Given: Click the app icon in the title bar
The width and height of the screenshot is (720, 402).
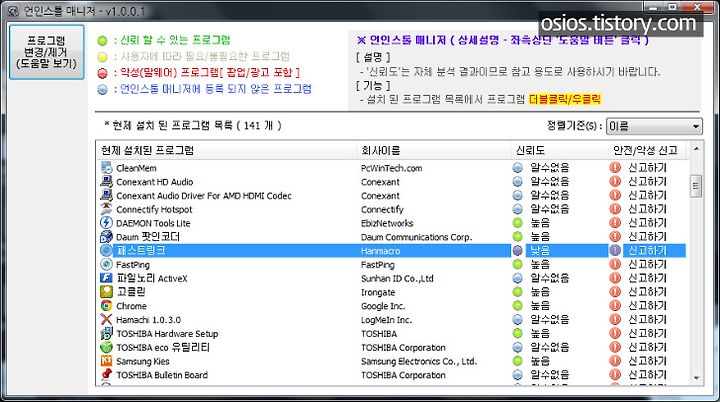Looking at the screenshot, I should coord(14,11).
